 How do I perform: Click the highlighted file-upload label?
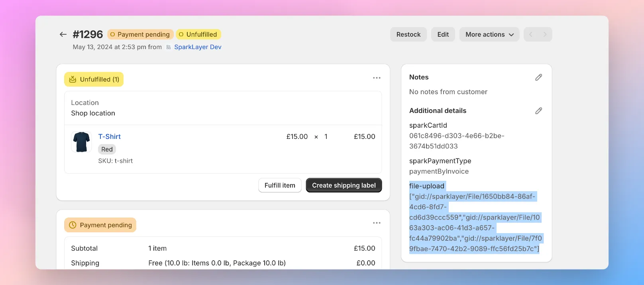point(427,186)
